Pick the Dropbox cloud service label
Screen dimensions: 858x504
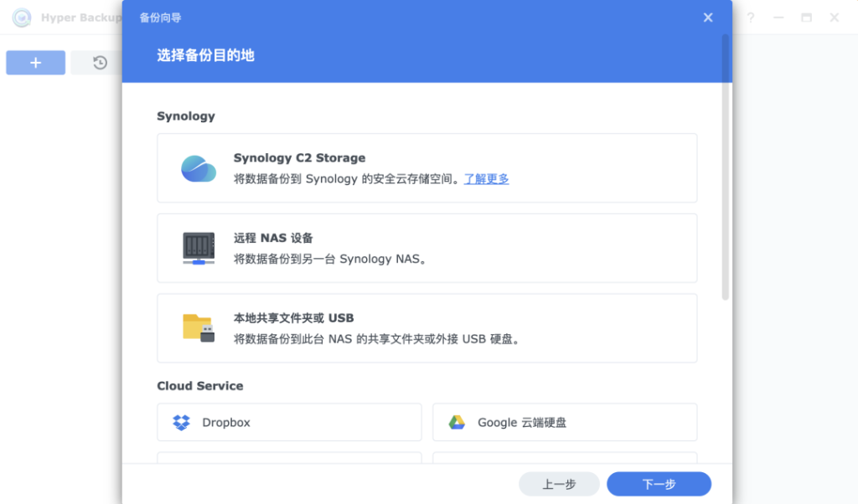click(226, 423)
